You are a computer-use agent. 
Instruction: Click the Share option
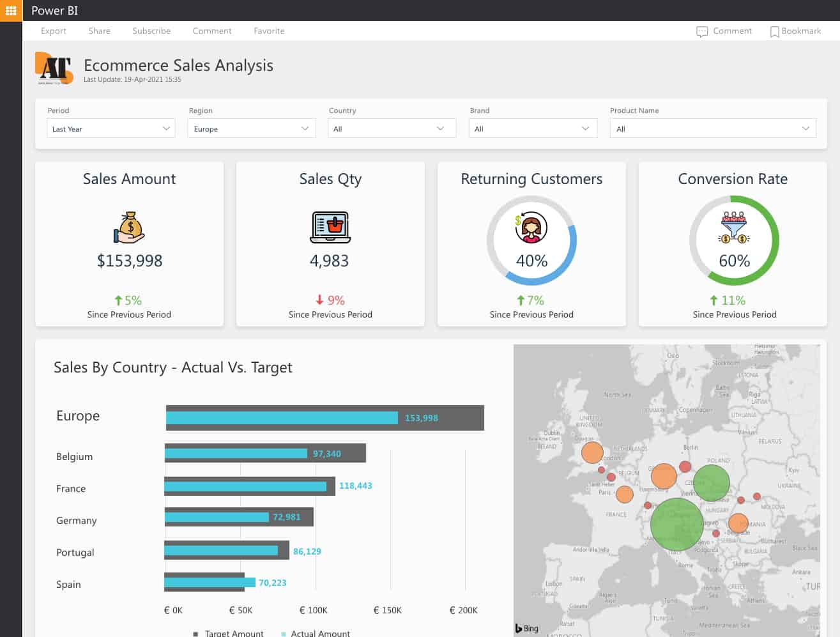click(100, 31)
